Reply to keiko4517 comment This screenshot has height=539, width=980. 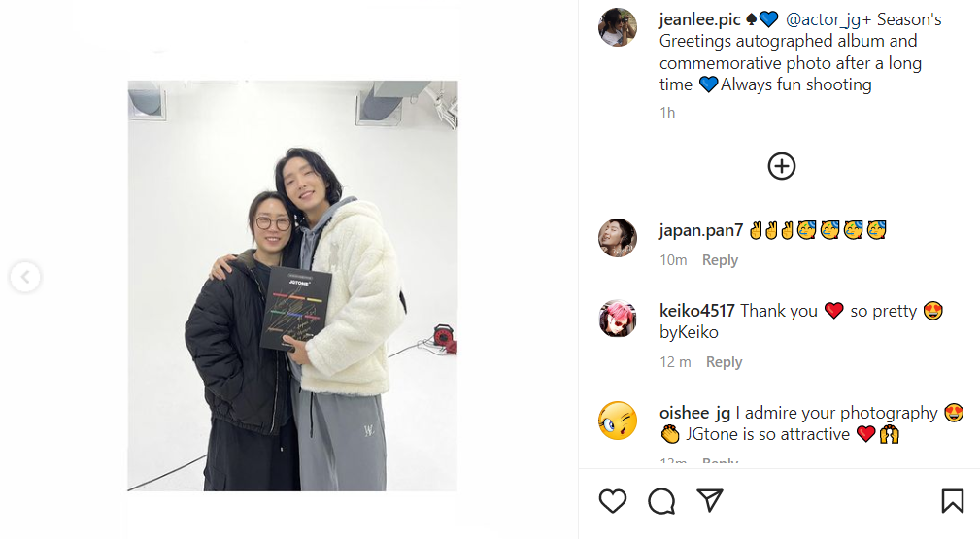click(724, 362)
